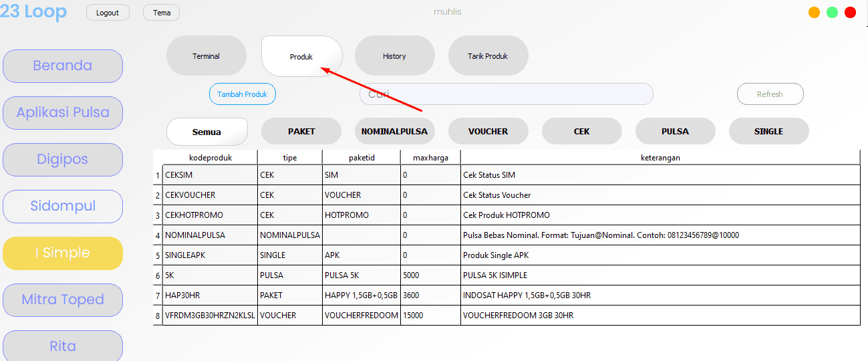Click the Pulsa Bebas Nominal description cell

coord(660,235)
